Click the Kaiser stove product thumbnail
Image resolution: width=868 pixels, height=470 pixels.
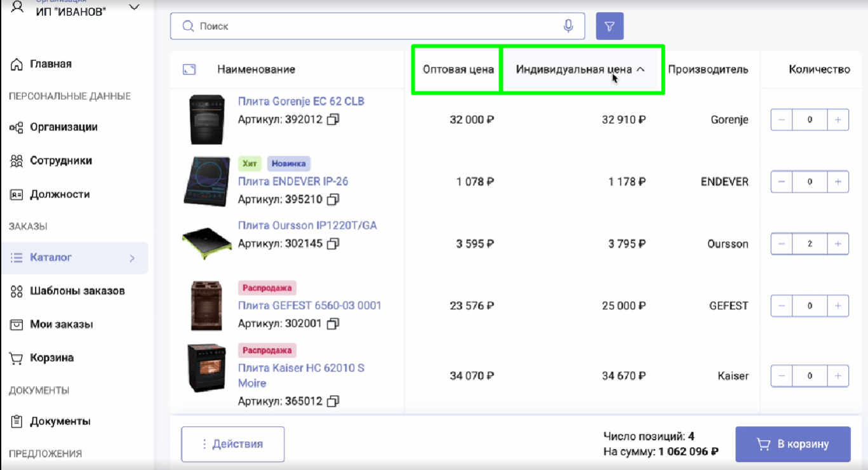[x=206, y=368]
